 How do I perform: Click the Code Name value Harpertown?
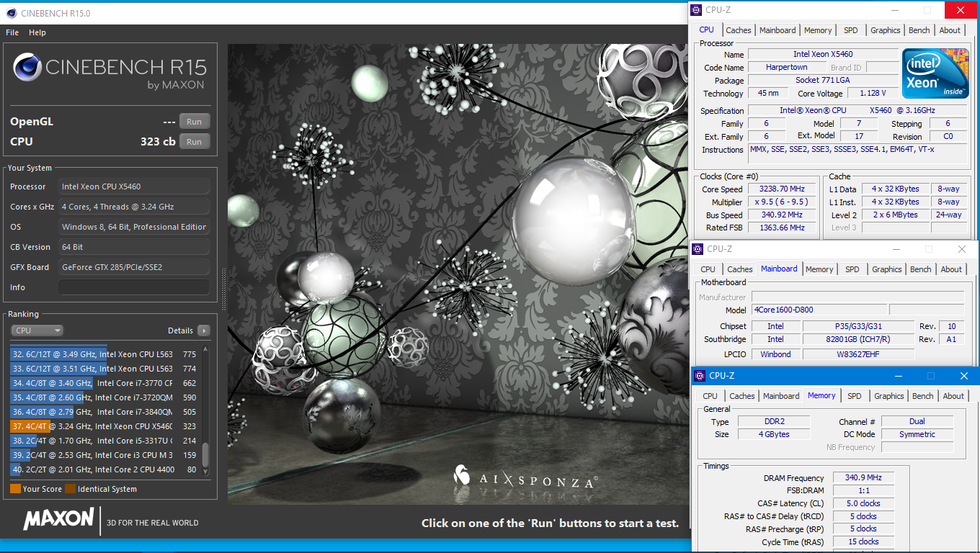786,67
